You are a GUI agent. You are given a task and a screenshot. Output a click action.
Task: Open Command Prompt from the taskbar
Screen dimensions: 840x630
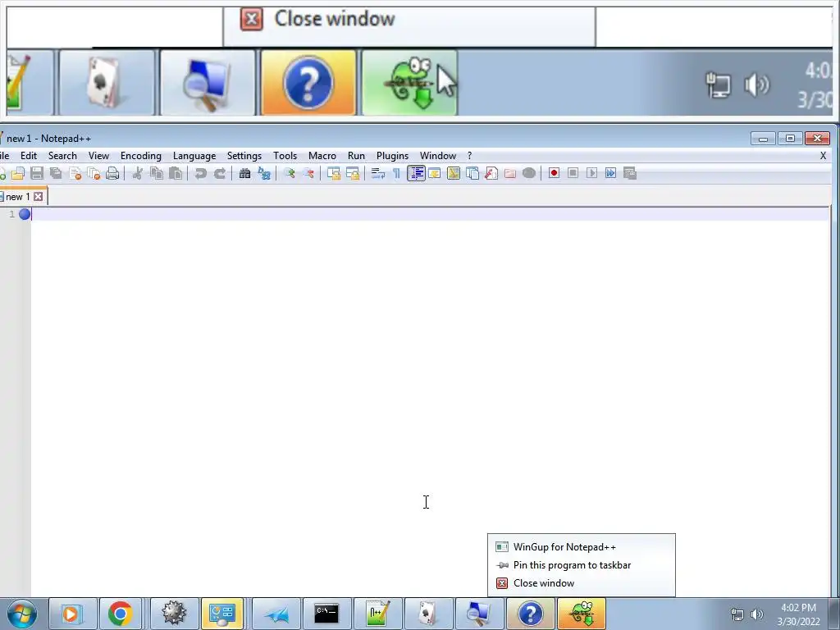click(x=326, y=614)
